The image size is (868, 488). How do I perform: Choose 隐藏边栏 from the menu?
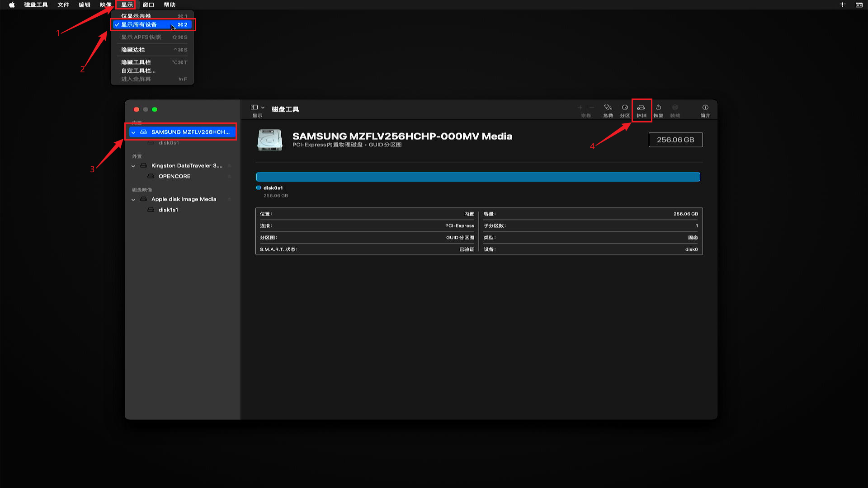point(153,50)
